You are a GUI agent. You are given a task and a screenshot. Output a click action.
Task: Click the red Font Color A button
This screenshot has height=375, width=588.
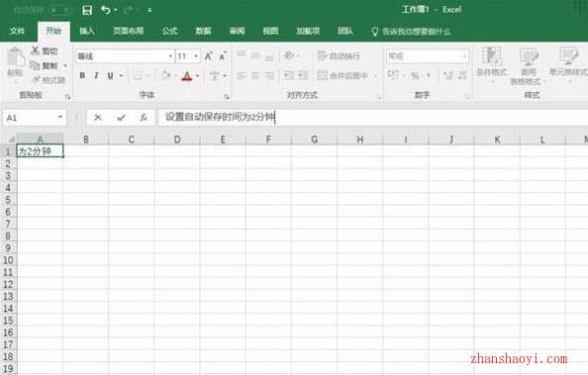(187, 76)
